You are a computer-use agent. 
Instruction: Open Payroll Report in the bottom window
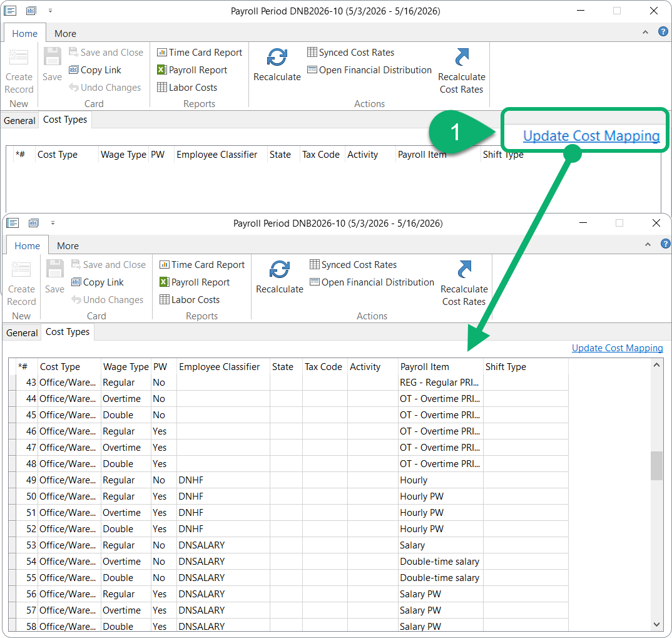(195, 282)
